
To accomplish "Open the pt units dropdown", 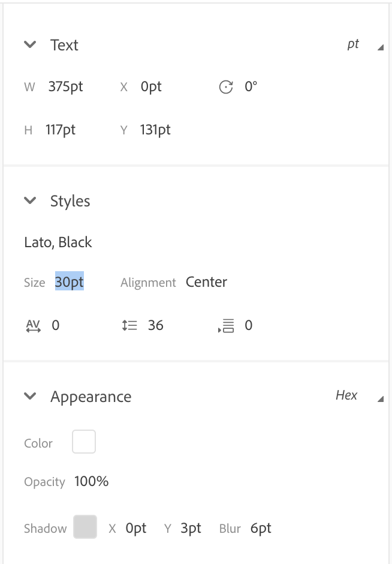I will pyautogui.click(x=365, y=44).
